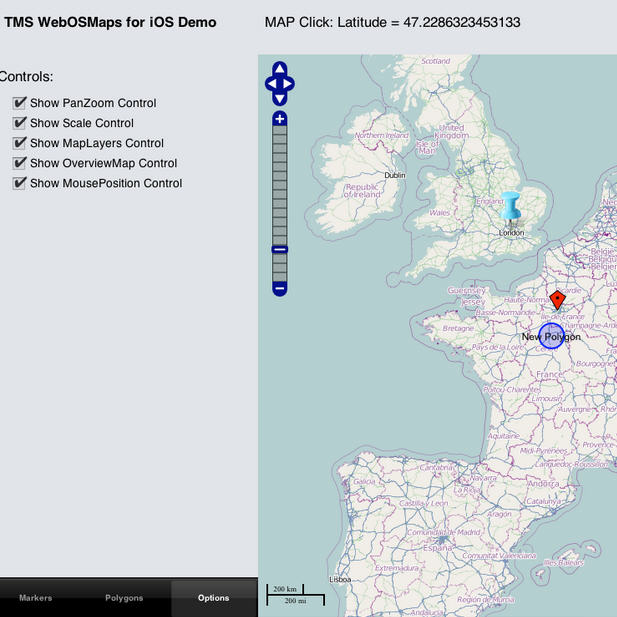Click the Lisboa label on the map
This screenshot has width=617, height=617.
[340, 580]
